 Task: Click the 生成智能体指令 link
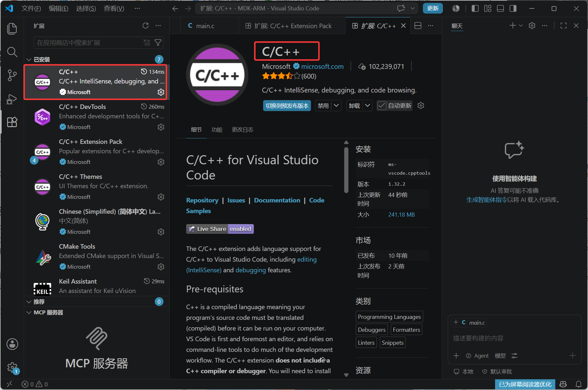pyautogui.click(x=487, y=200)
